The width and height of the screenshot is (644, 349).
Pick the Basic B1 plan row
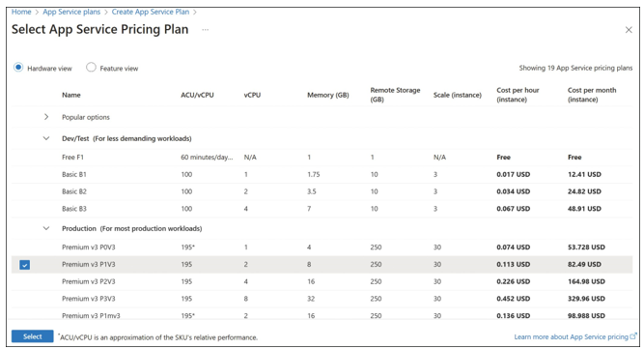322,174
